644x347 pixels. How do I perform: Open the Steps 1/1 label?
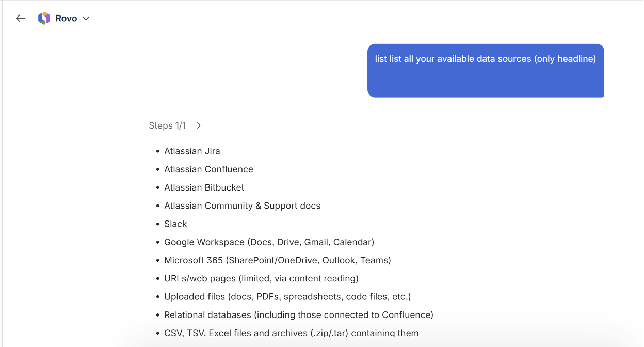point(167,125)
